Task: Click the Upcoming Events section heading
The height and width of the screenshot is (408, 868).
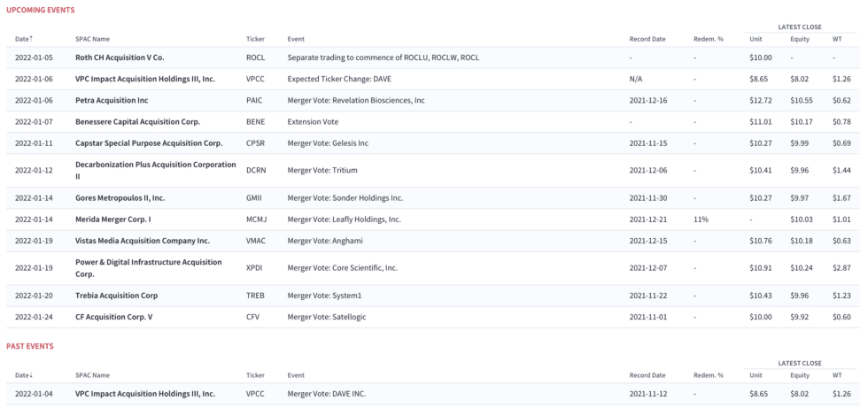Action: coord(41,10)
